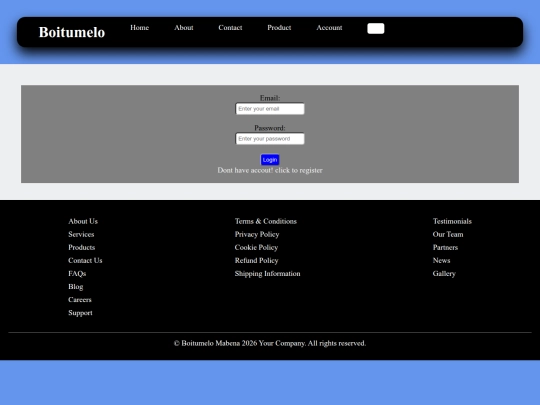Click the Password: label
The width and height of the screenshot is (540, 405).
point(270,128)
